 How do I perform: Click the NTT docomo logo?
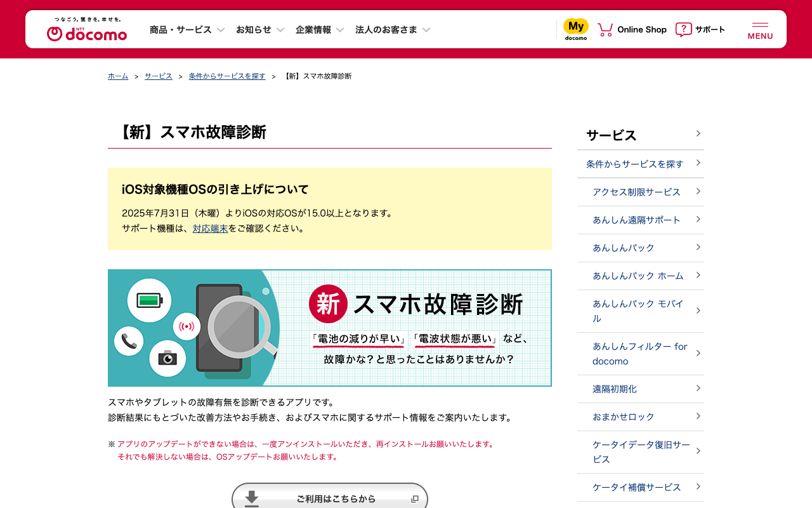tap(87, 30)
